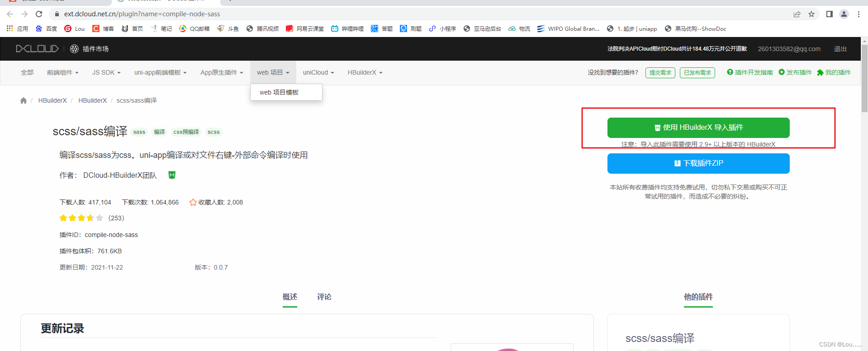Open the 他的插件 tab
The height and width of the screenshot is (351, 868).
click(x=698, y=297)
